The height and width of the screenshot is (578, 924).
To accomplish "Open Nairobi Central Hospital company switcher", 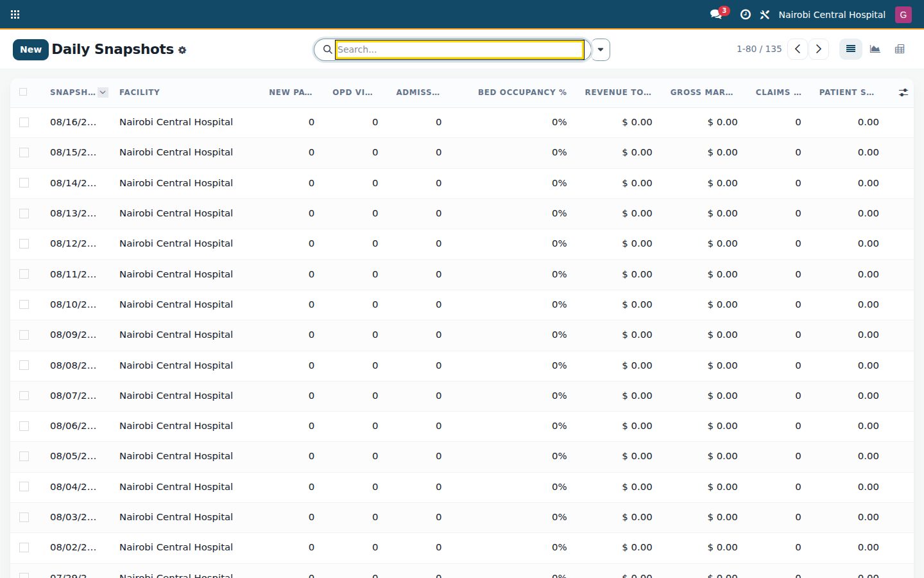I will (x=832, y=14).
